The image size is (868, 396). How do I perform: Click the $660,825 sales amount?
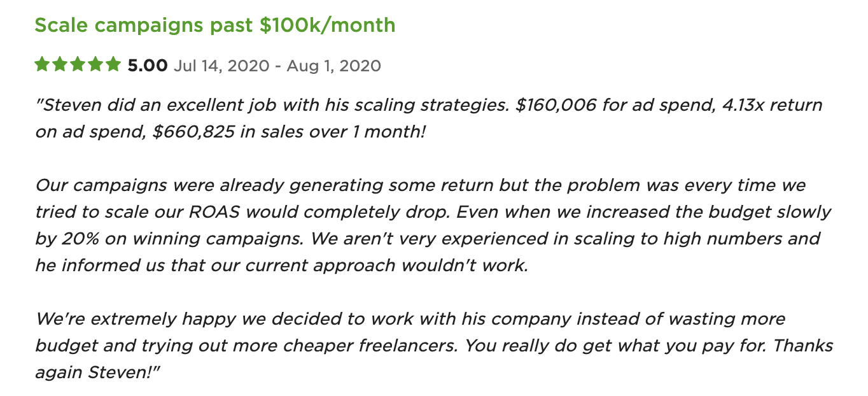[x=194, y=132]
